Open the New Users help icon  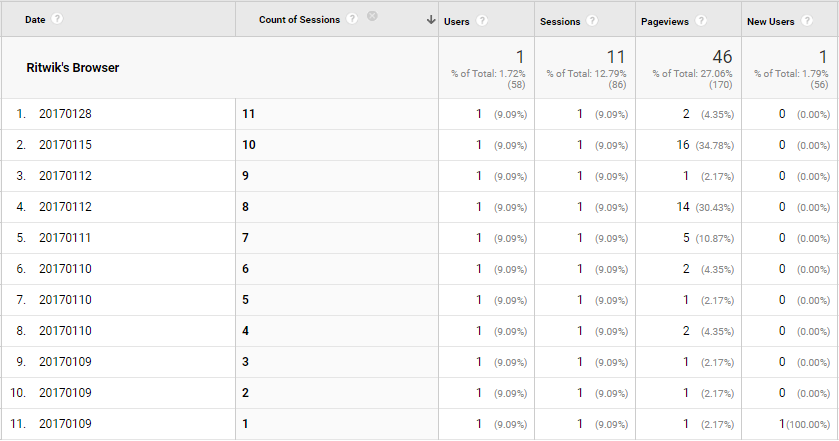pyautogui.click(x=807, y=21)
